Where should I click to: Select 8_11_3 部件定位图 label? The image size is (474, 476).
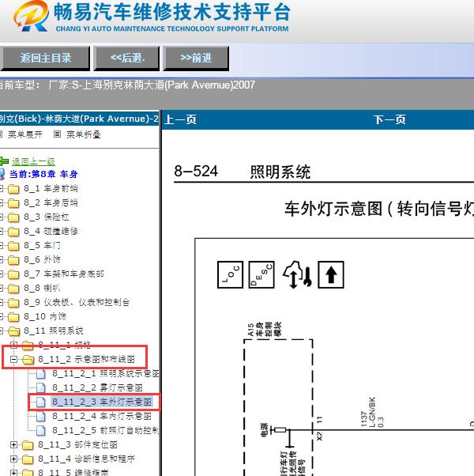pos(77,444)
